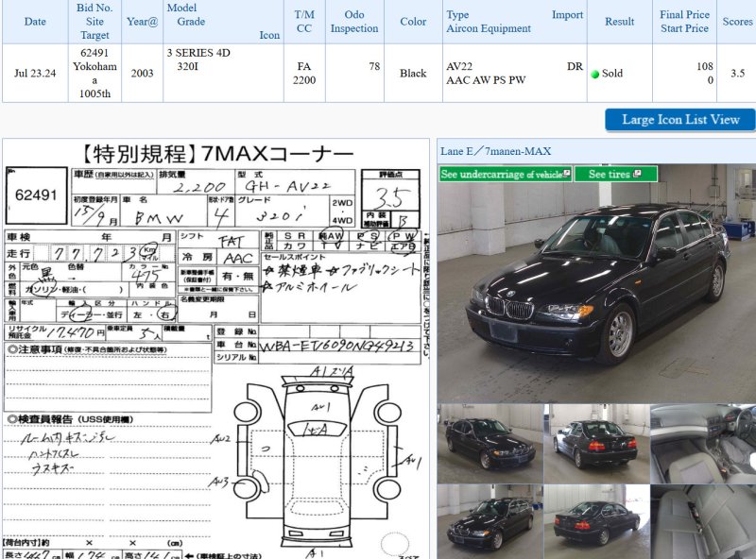Sort by the Date column header
The height and width of the screenshot is (559, 756).
pos(35,22)
